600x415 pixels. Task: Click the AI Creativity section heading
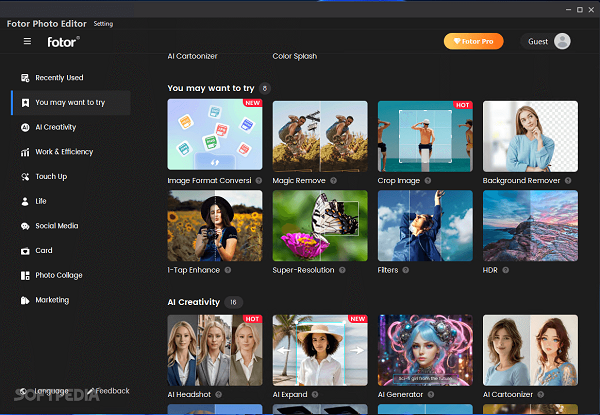pyautogui.click(x=194, y=302)
